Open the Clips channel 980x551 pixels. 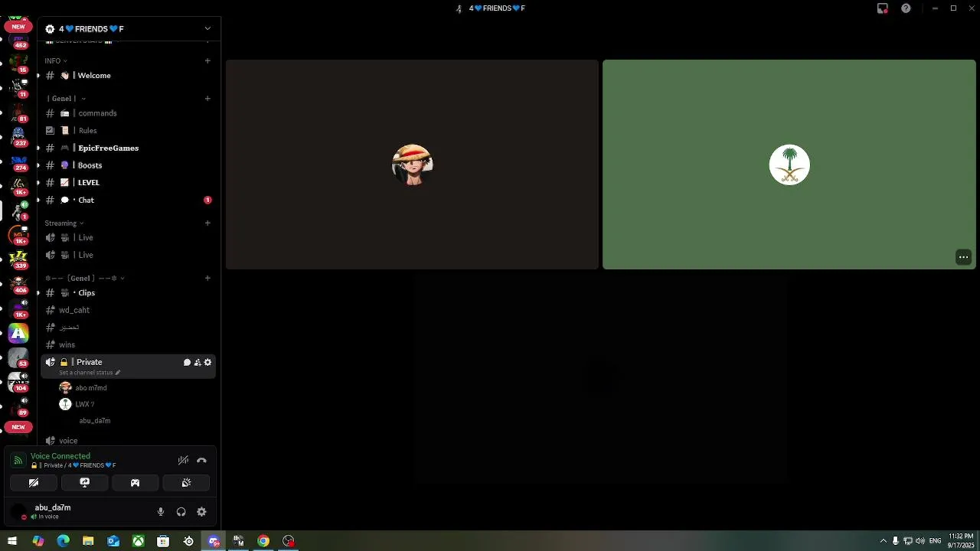(x=128, y=293)
